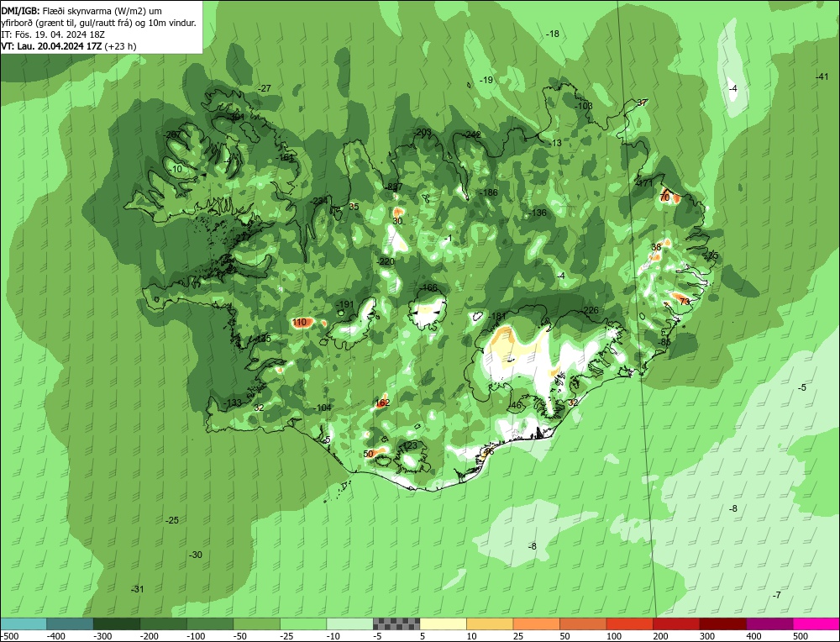
Task: Click the dark teal -400 to -300 legend swatch
Action: pos(71,624)
